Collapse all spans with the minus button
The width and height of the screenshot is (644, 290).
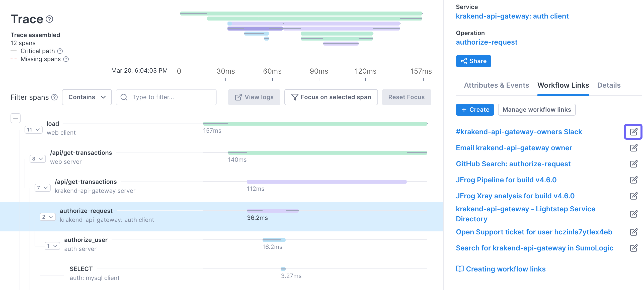[x=16, y=118]
